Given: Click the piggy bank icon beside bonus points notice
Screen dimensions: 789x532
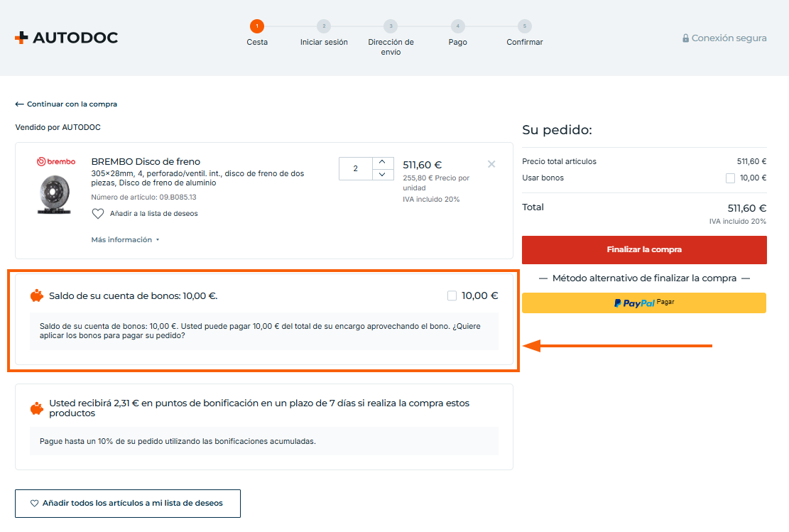Looking at the screenshot, I should pyautogui.click(x=37, y=408).
